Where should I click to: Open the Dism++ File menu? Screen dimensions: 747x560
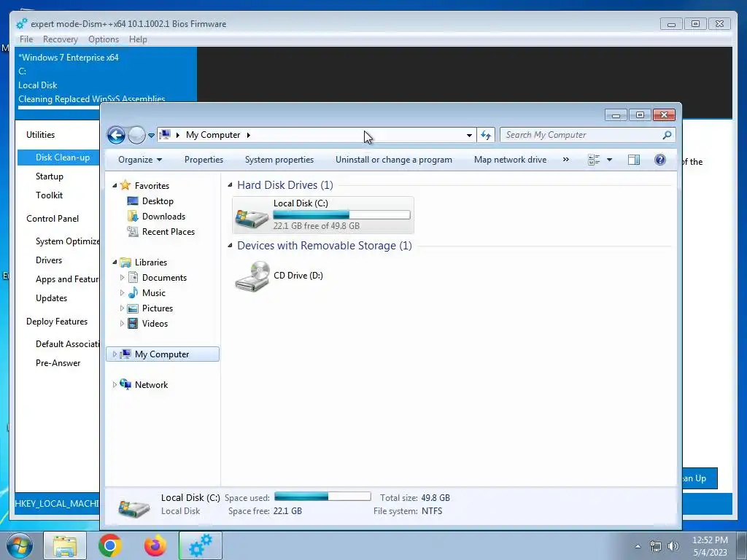point(26,39)
